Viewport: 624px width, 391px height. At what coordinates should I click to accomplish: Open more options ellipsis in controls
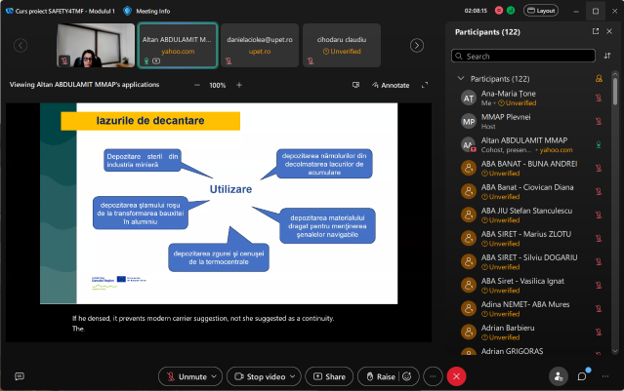pyautogui.click(x=433, y=376)
